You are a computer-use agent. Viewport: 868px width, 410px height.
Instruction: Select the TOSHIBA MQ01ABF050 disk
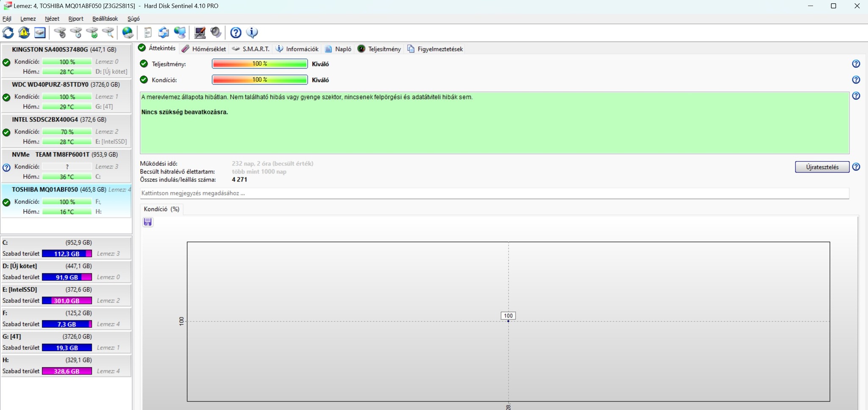(x=66, y=201)
